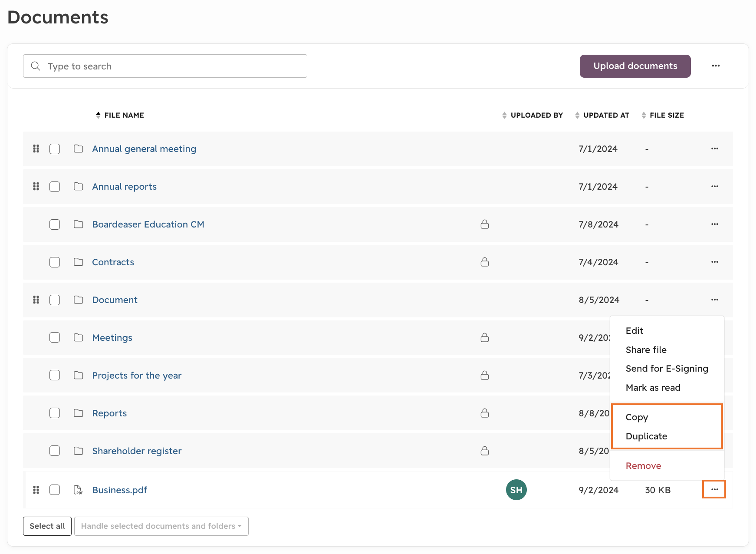
Task: Tick the checkbox for Annual reports
Action: [x=55, y=187]
